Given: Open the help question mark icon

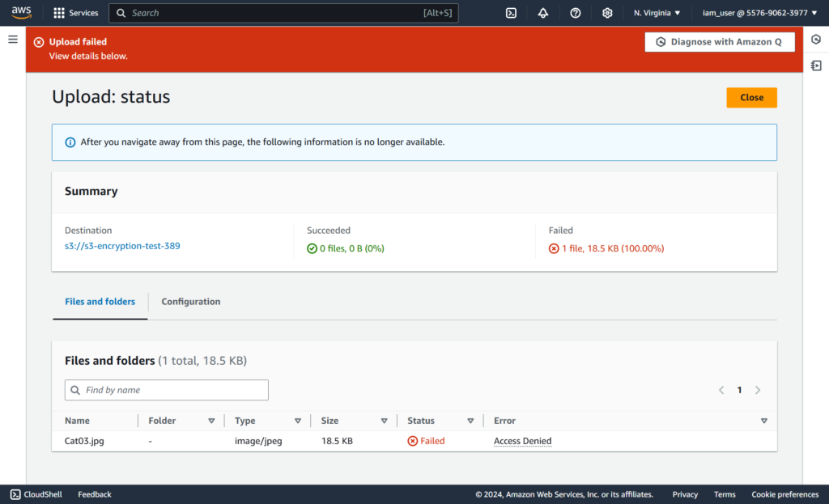Looking at the screenshot, I should pos(575,13).
